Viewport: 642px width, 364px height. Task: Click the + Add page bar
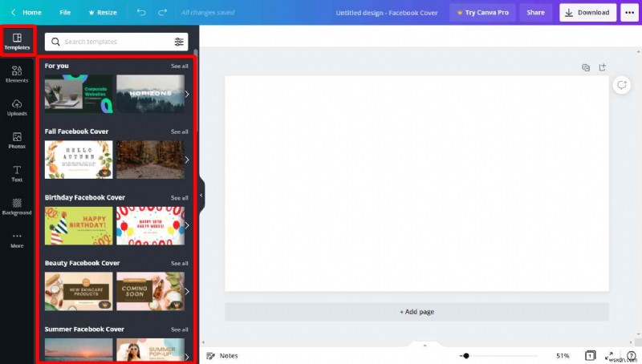416,312
